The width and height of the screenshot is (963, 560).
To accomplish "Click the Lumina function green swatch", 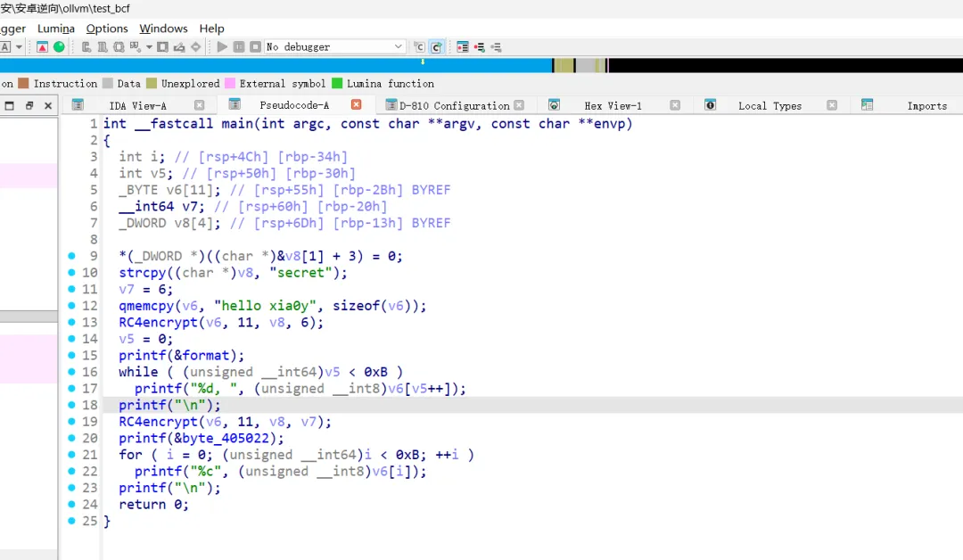I will point(337,83).
